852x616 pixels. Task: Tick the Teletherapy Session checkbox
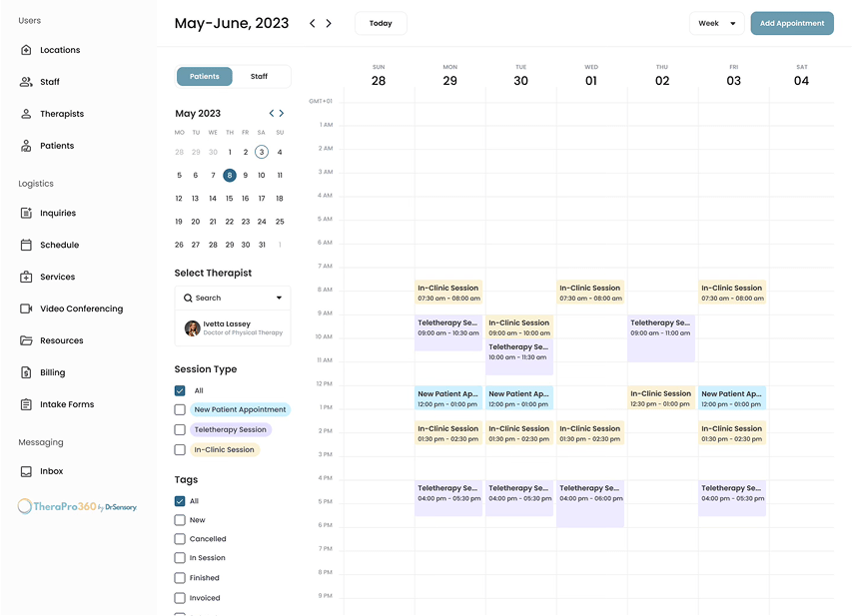click(x=180, y=429)
